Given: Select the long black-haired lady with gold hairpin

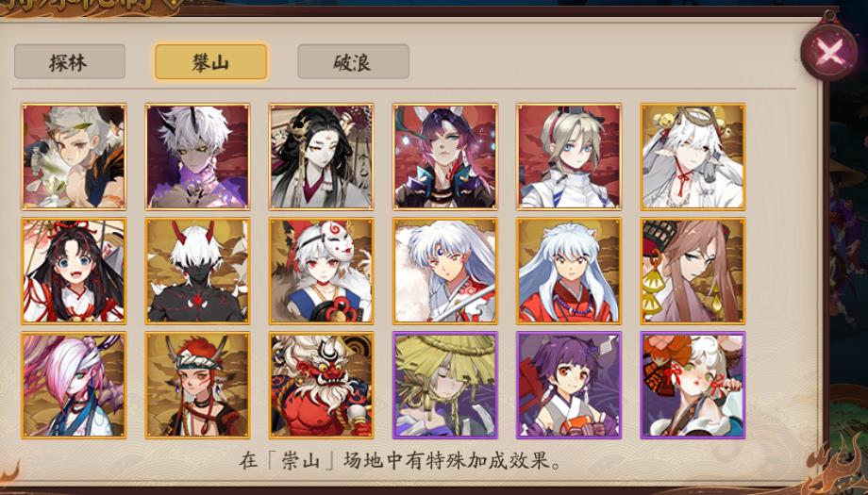Looking at the screenshot, I should (322, 157).
